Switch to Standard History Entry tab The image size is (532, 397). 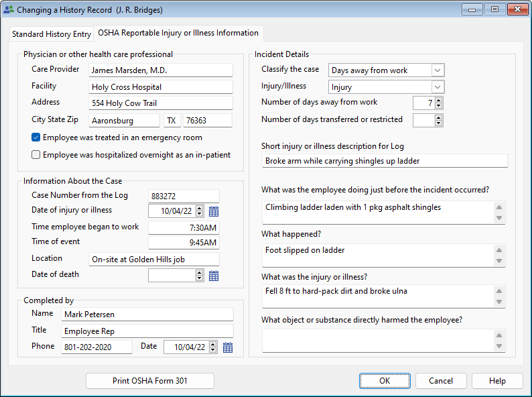(x=52, y=34)
